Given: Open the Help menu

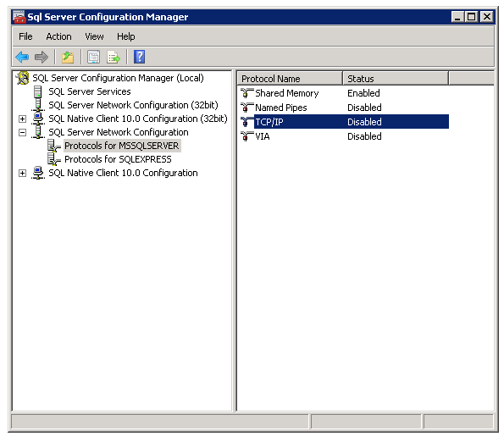Looking at the screenshot, I should (125, 36).
